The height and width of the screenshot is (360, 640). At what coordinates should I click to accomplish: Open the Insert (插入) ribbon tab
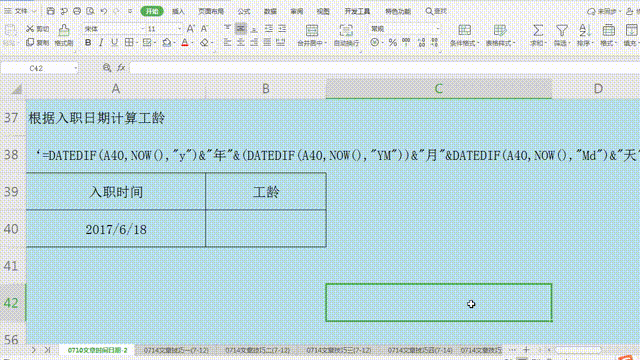point(178,11)
